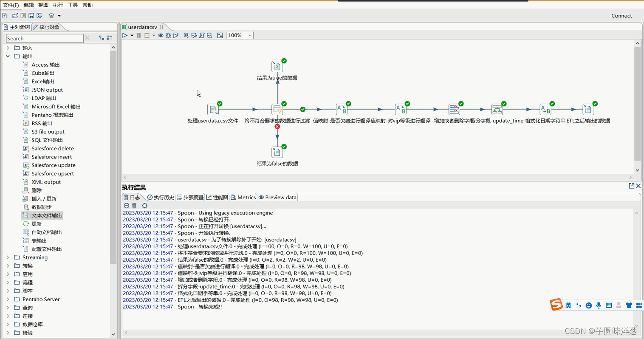Switch to the 核心对象 tab
The height and width of the screenshot is (339, 644).
point(46,27)
